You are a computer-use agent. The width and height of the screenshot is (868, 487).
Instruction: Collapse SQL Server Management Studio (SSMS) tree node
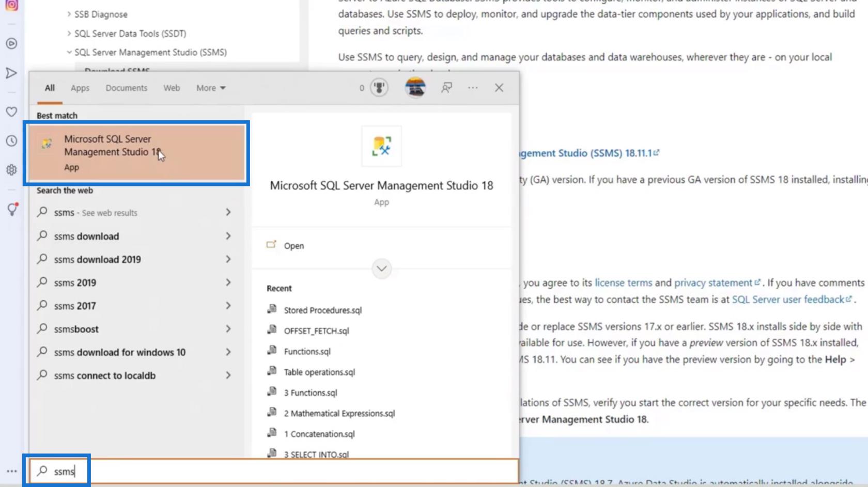[69, 52]
